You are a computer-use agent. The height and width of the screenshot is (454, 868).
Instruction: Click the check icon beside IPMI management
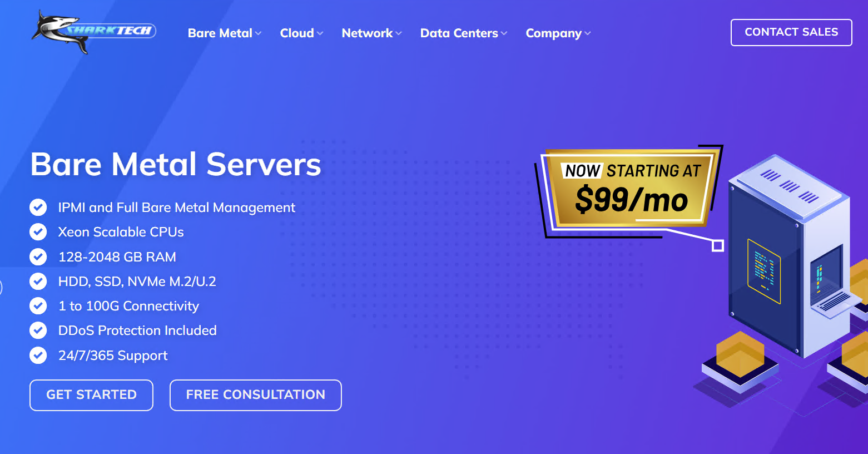[38, 208]
